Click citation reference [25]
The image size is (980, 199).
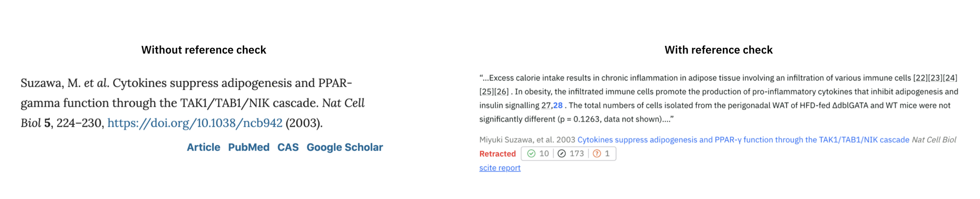tap(487, 92)
